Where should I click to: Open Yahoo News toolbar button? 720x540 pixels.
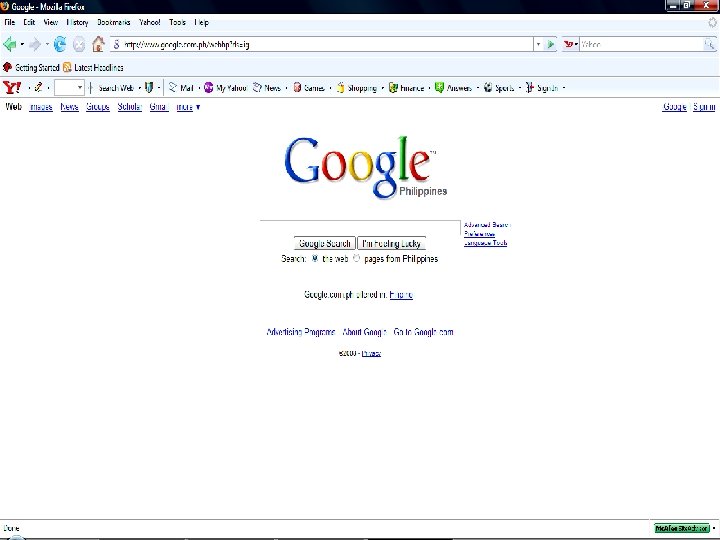(x=267, y=88)
